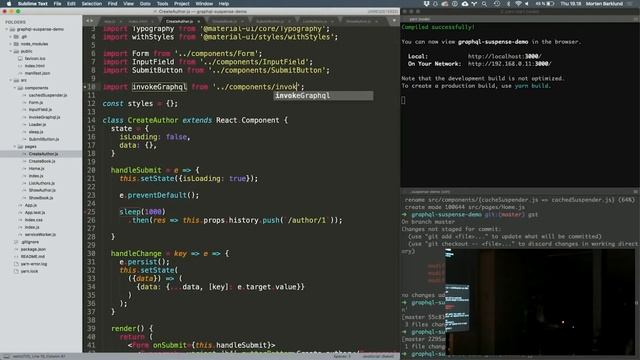Viewport: 640px width, 360px height.
Task: Collapse the pages folder
Action: (15, 147)
